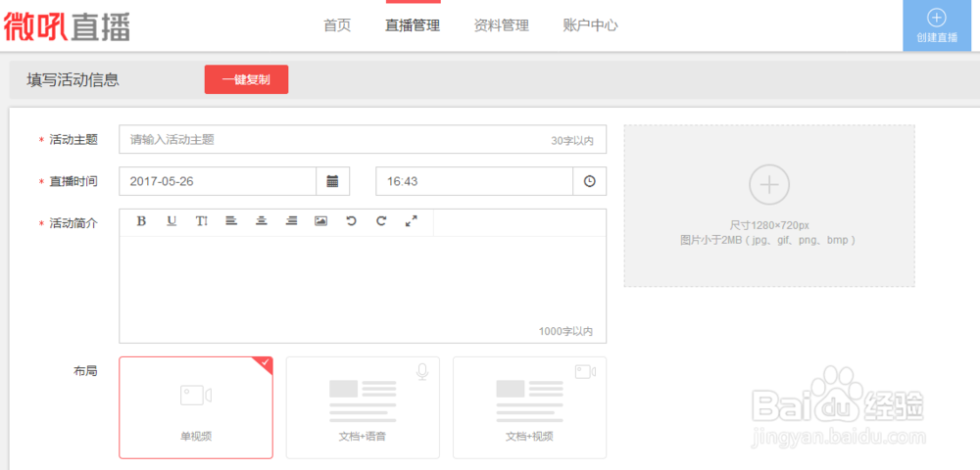This screenshot has height=470, width=980.
Task: Open the font size tool
Action: click(x=201, y=221)
